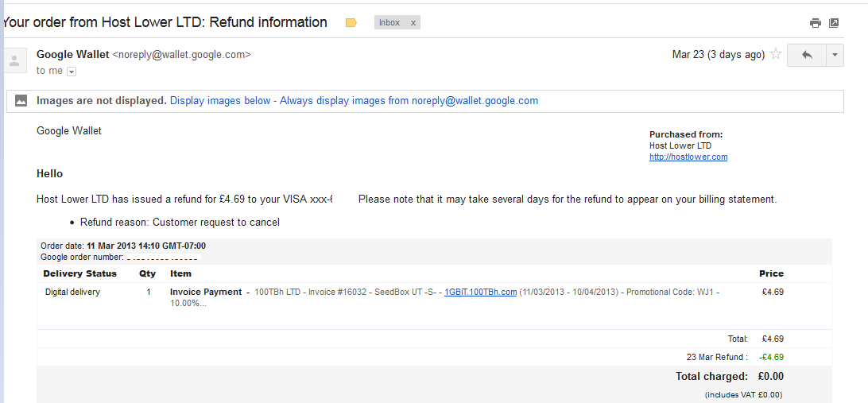Image resolution: width=868 pixels, height=403 pixels.
Task: Click the email subject heading
Action: (x=165, y=23)
